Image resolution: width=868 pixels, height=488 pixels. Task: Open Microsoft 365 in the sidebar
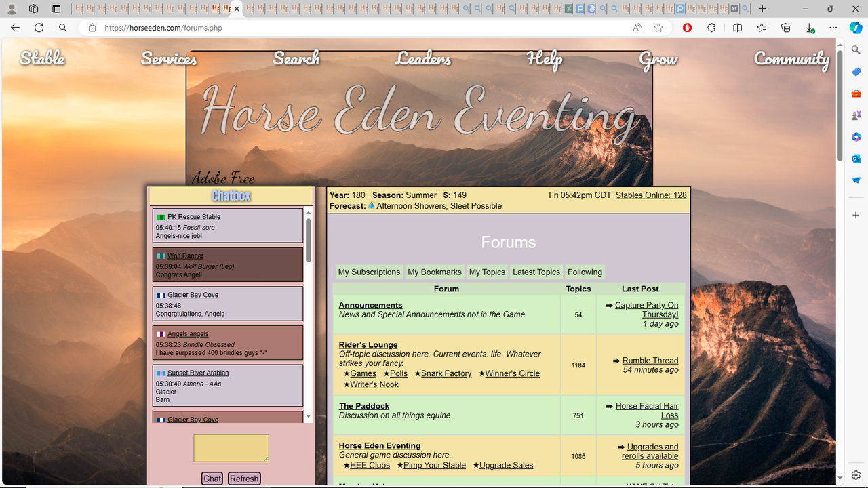coord(856,136)
